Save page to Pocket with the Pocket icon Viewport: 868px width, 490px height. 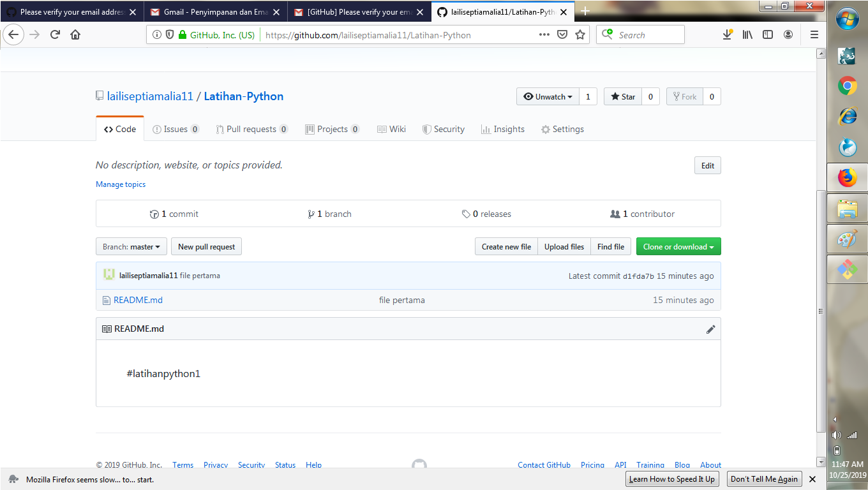562,34
